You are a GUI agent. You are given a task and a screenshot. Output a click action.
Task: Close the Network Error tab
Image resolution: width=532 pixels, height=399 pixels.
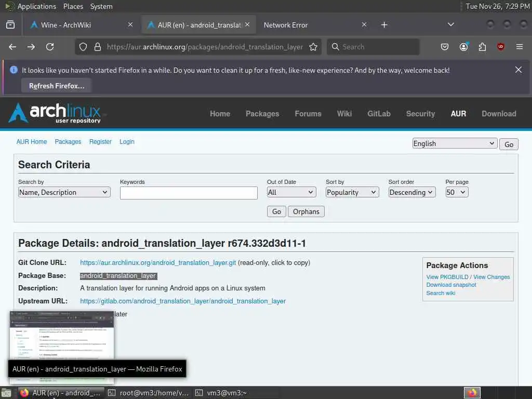[364, 25]
